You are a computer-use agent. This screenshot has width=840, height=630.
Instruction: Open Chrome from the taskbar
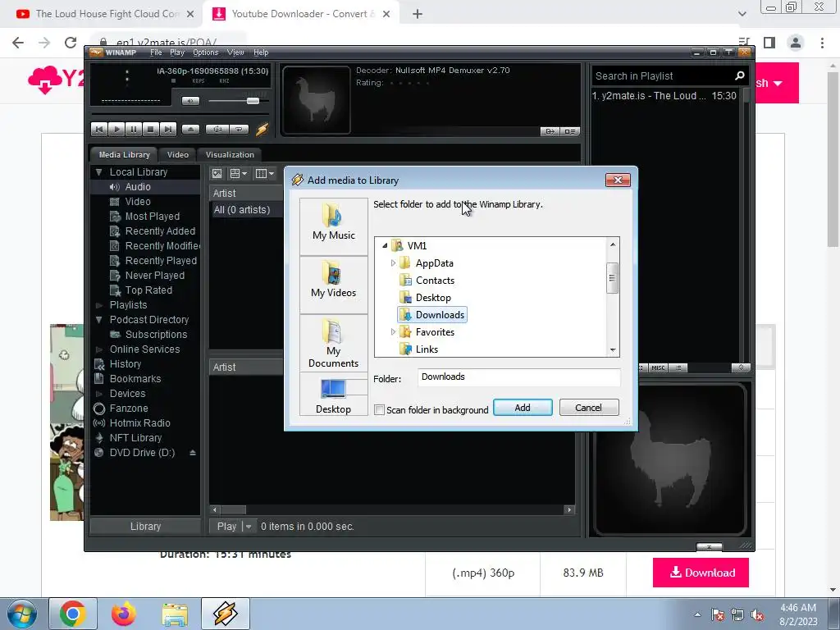73,614
